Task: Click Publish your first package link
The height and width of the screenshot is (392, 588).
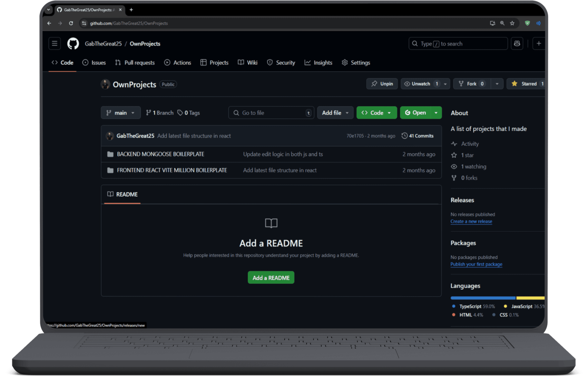Action: (476, 264)
